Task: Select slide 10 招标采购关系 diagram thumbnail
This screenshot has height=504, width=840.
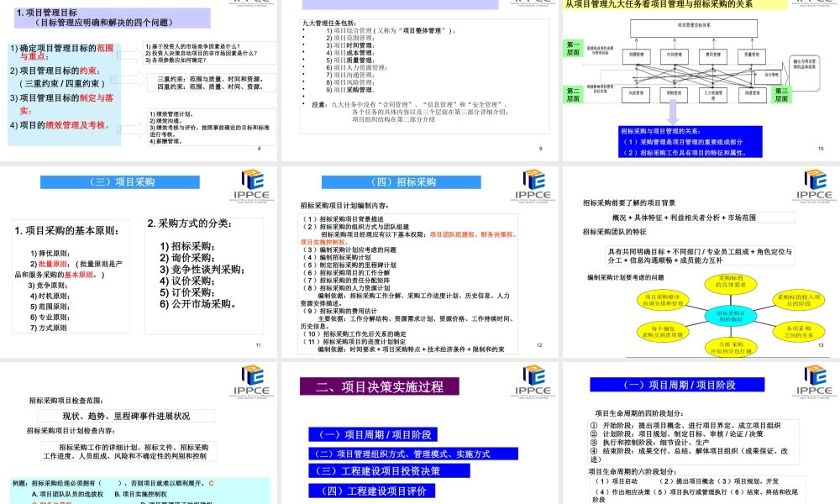Action: 701,79
